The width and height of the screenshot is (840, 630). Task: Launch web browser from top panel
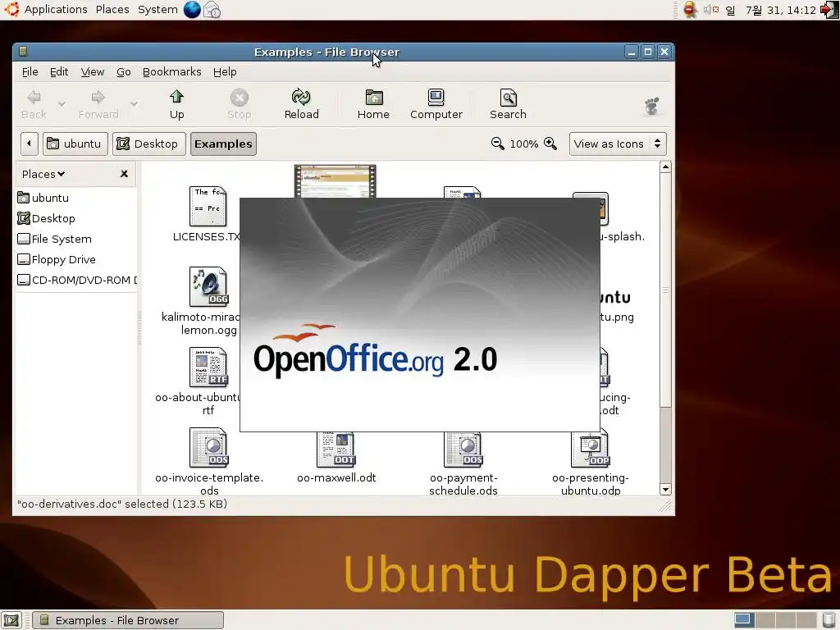[x=192, y=10]
